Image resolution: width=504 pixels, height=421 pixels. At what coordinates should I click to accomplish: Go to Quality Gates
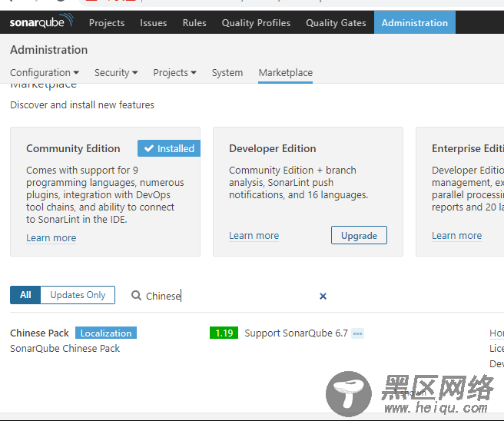pyautogui.click(x=336, y=23)
